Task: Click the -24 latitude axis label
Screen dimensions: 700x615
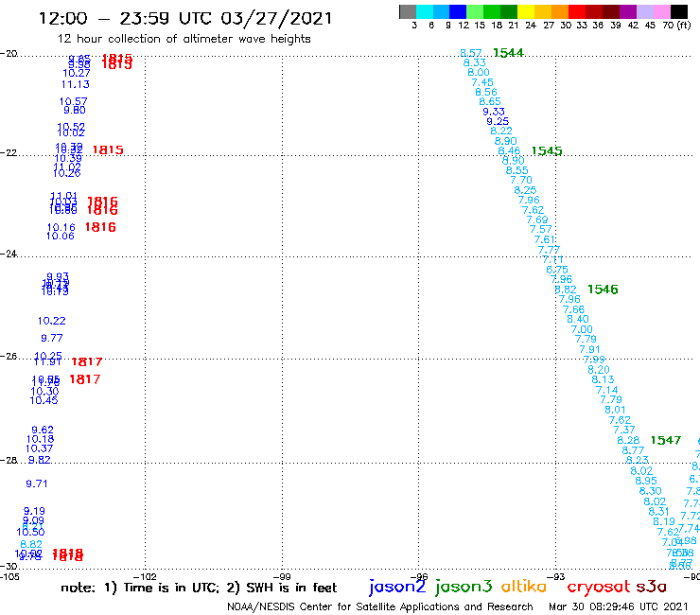Action: 9,254
